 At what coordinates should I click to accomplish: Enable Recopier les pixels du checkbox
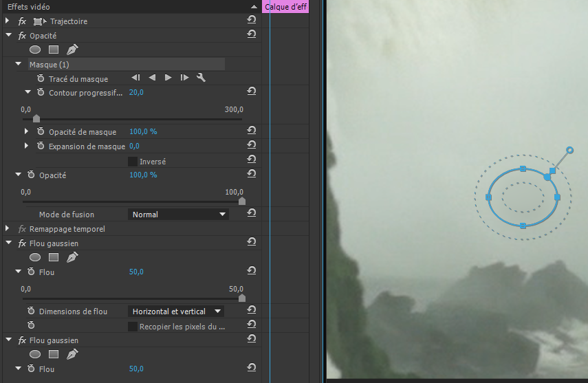[x=132, y=327]
